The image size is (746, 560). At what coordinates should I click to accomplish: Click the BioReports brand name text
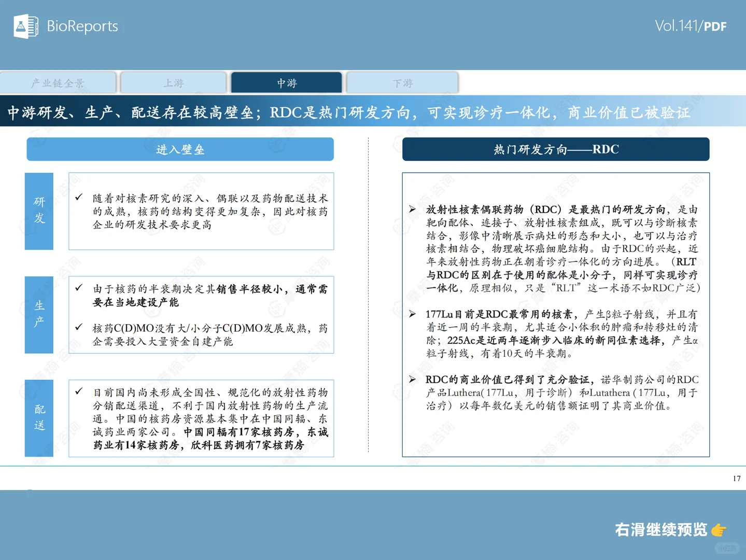pos(82,26)
